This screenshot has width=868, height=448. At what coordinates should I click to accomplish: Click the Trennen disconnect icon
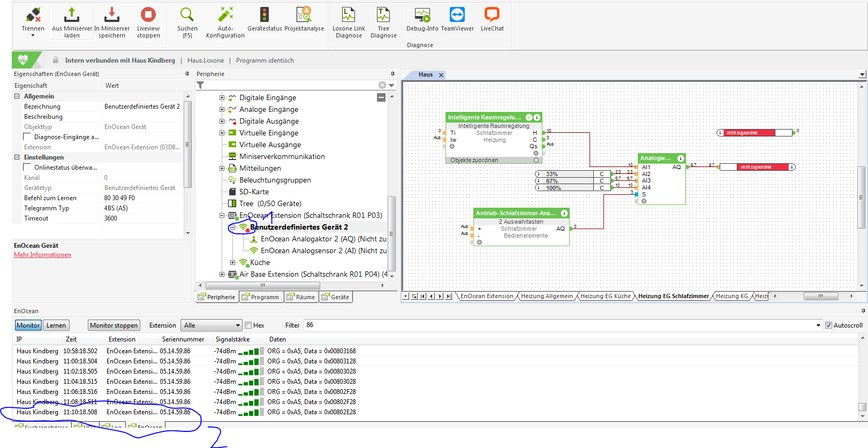(x=33, y=15)
